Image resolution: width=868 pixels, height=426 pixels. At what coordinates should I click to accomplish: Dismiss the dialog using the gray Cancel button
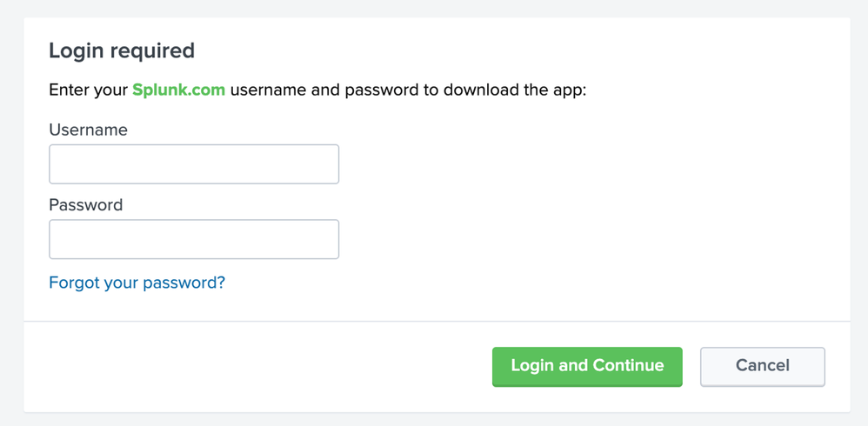(x=762, y=366)
